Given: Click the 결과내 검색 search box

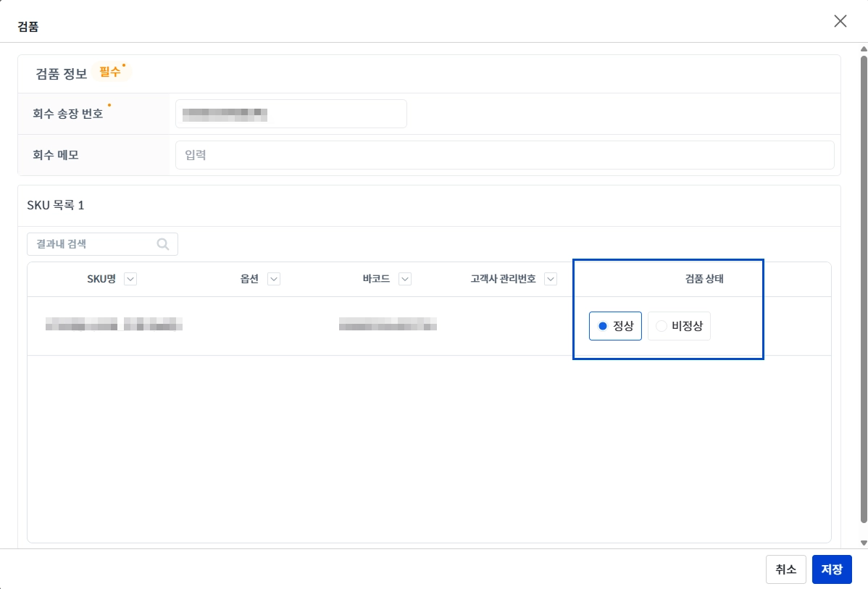Looking at the screenshot, I should (x=102, y=244).
